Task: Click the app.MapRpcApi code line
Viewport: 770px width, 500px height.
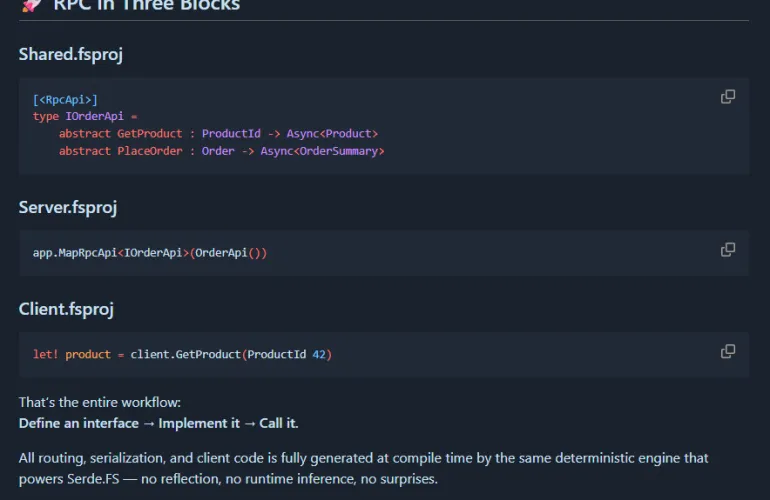Action: 150,253
